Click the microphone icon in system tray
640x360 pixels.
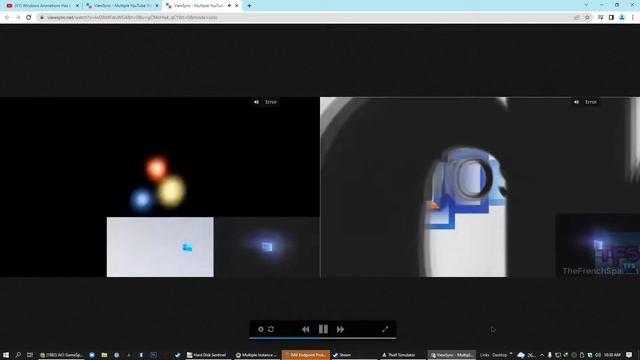tap(550, 355)
